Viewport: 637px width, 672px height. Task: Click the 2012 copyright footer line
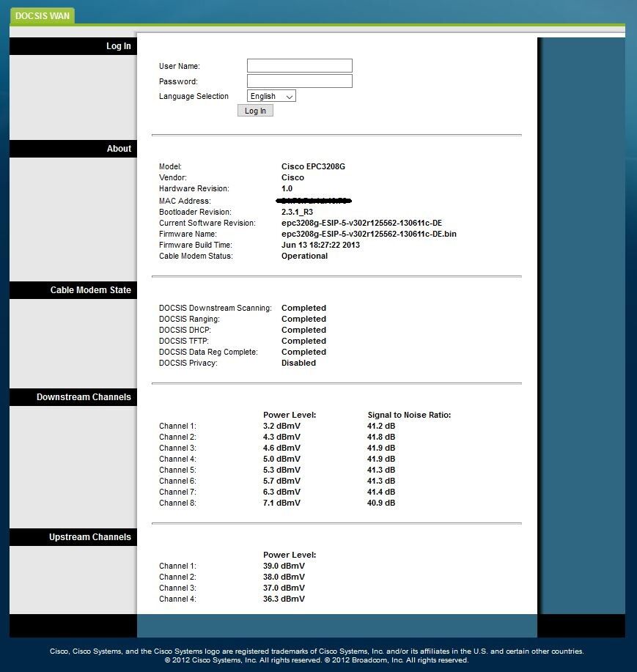[x=317, y=660]
